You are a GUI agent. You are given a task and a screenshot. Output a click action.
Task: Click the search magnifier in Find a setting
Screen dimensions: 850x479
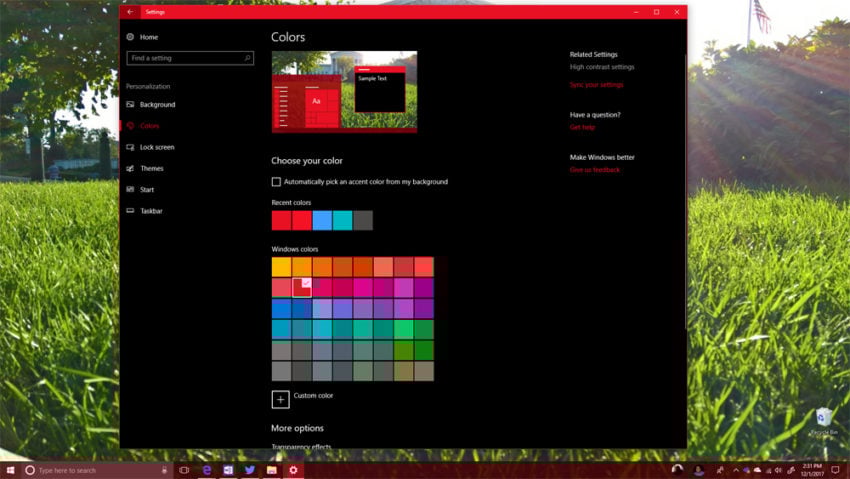click(x=247, y=58)
